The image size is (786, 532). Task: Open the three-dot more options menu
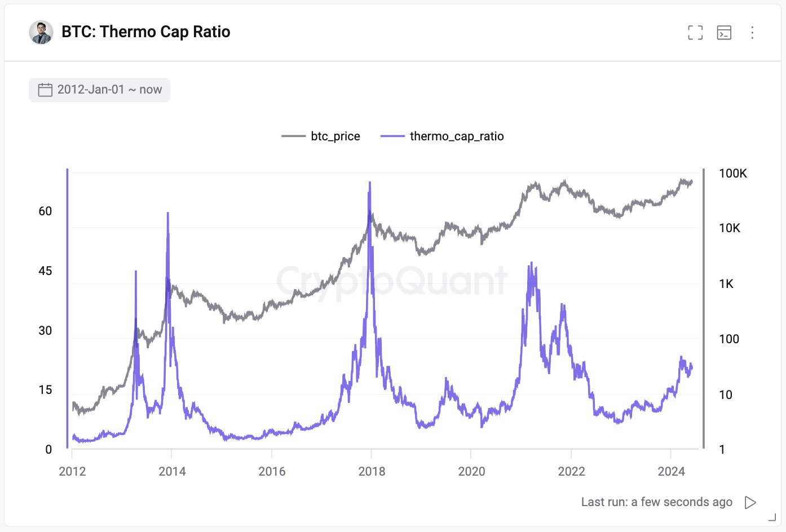(x=752, y=33)
